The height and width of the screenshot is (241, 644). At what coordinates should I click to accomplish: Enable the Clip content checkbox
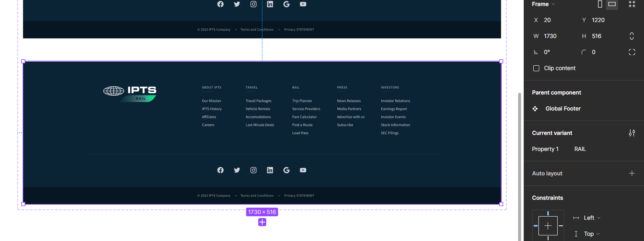pyautogui.click(x=536, y=68)
